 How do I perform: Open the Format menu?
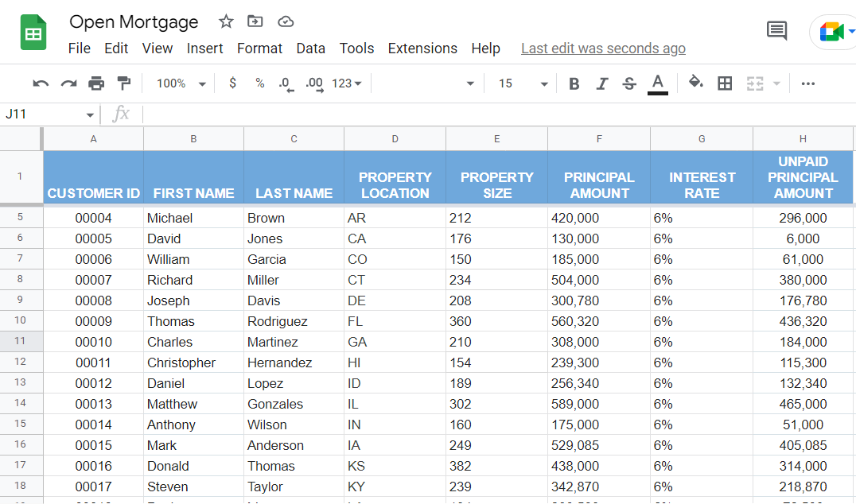tap(259, 48)
